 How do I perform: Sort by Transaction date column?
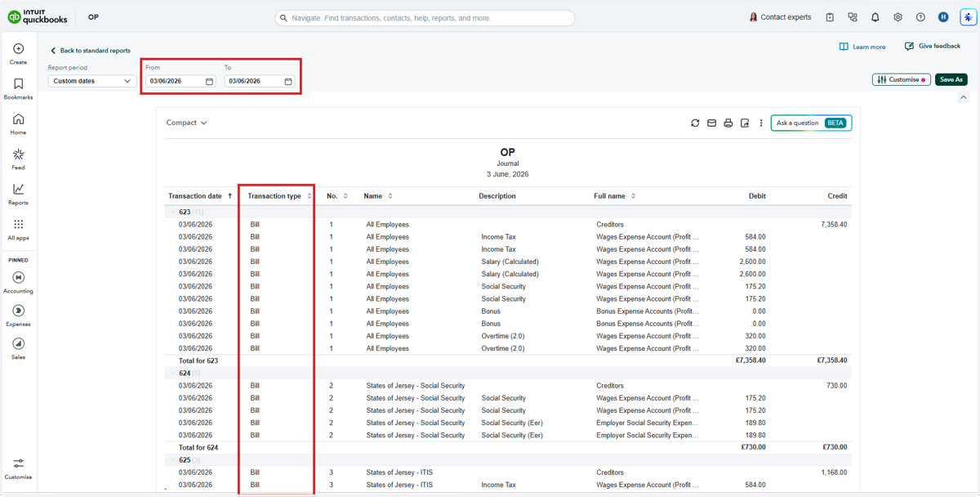tap(200, 196)
